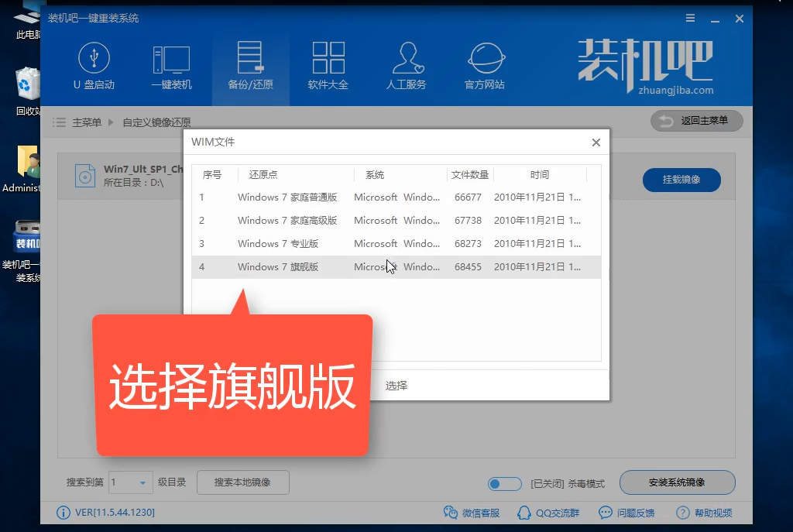
Task: Open the 问题反馈 feedback link
Action: 627,513
